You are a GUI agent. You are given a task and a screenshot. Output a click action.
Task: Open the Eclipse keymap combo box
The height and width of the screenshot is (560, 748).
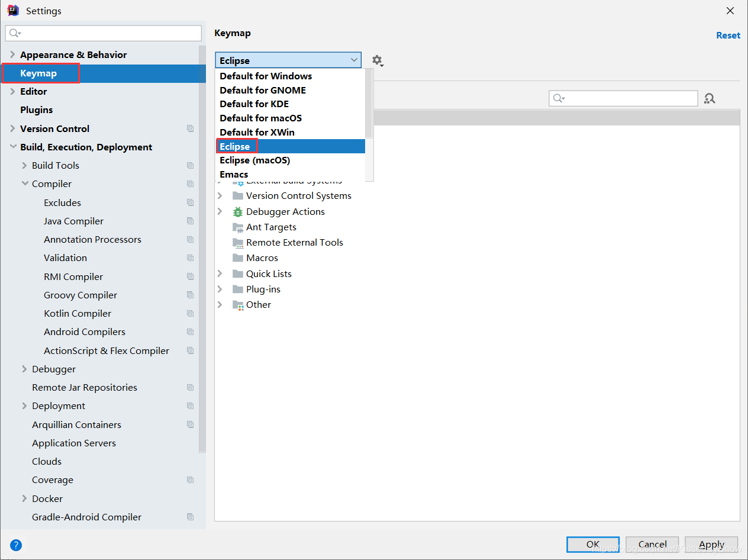288,60
